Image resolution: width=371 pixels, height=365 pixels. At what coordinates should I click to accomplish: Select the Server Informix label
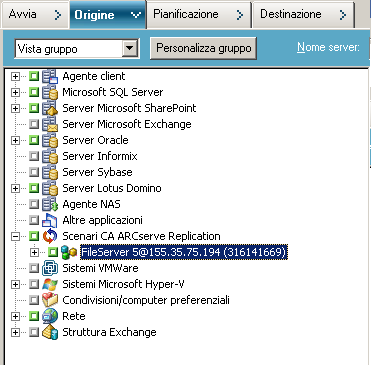pos(100,156)
